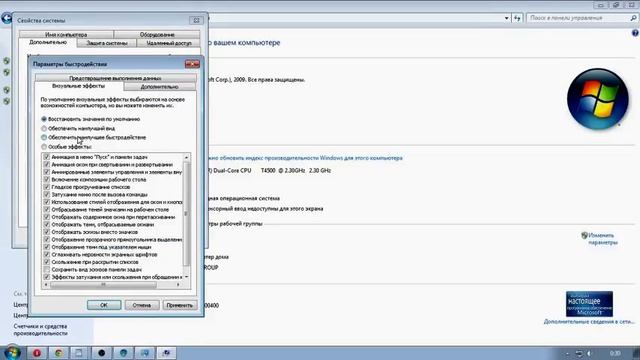Open 'Дополнительно' tab in performance options dialog
The height and width of the screenshot is (360, 640).
(160, 87)
